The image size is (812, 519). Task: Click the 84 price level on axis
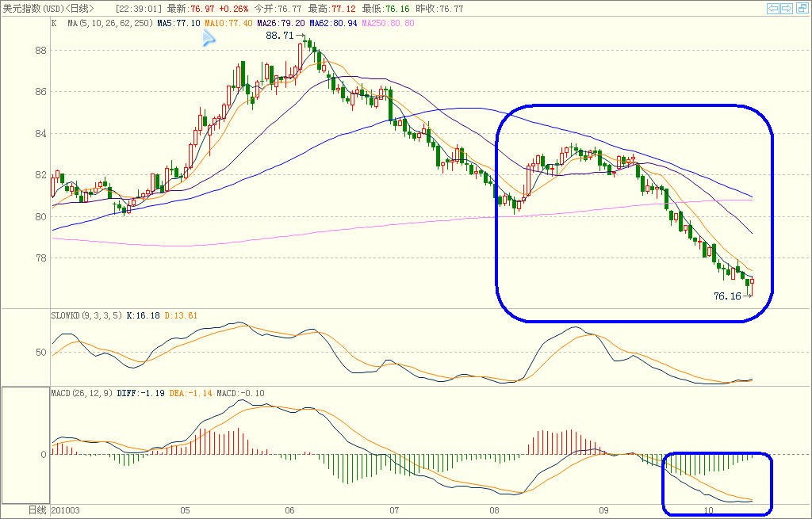click(41, 134)
